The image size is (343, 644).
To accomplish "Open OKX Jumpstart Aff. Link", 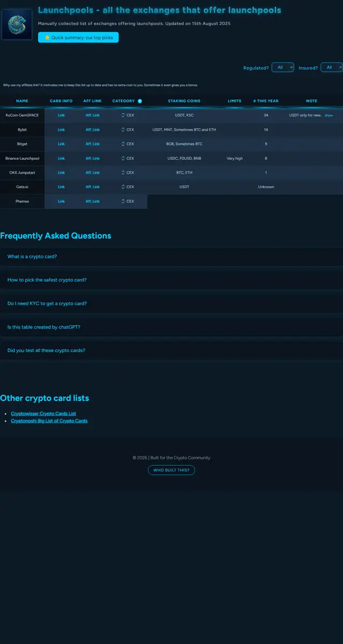I will [93, 173].
